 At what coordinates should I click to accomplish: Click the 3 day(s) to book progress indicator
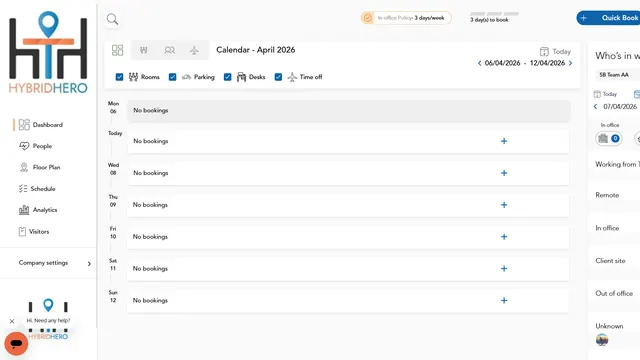click(494, 17)
